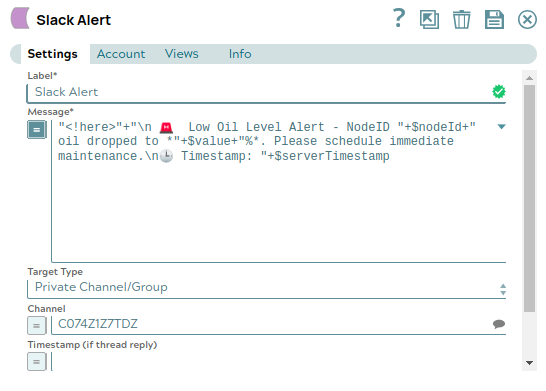Click the purple snap icon beside the title

coord(20,18)
